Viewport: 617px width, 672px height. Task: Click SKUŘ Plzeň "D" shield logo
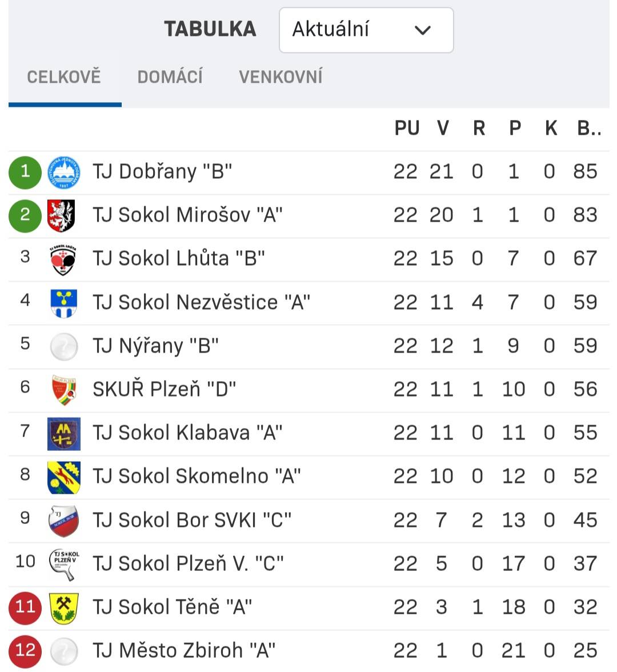pos(63,390)
